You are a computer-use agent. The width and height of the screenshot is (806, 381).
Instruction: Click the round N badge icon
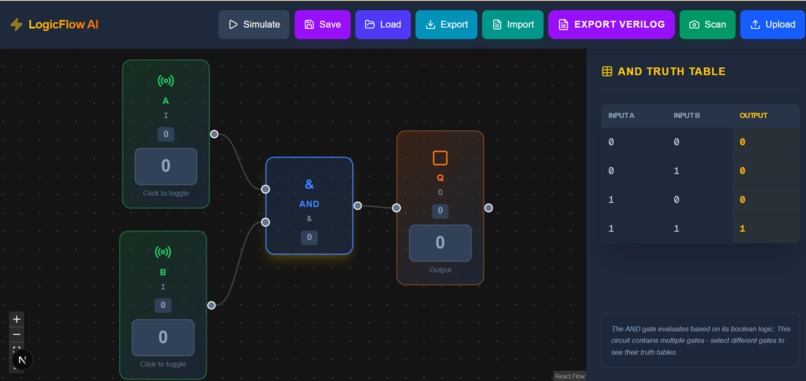coord(22,360)
